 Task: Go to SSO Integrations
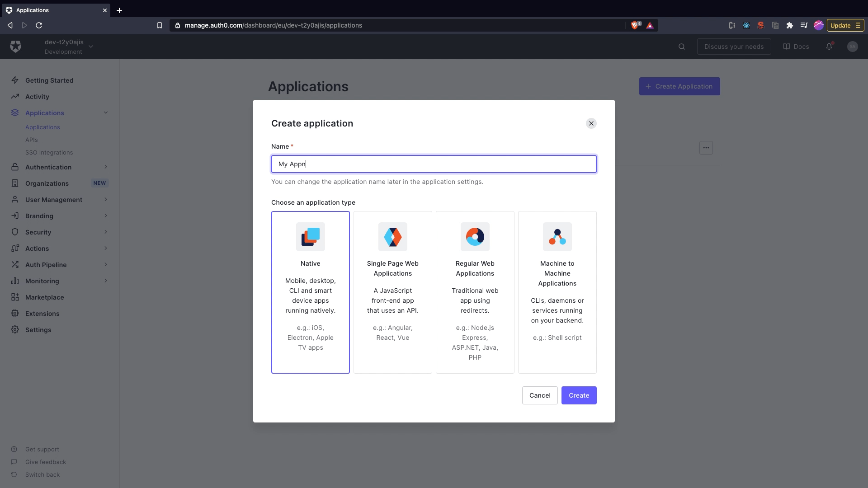coord(49,153)
